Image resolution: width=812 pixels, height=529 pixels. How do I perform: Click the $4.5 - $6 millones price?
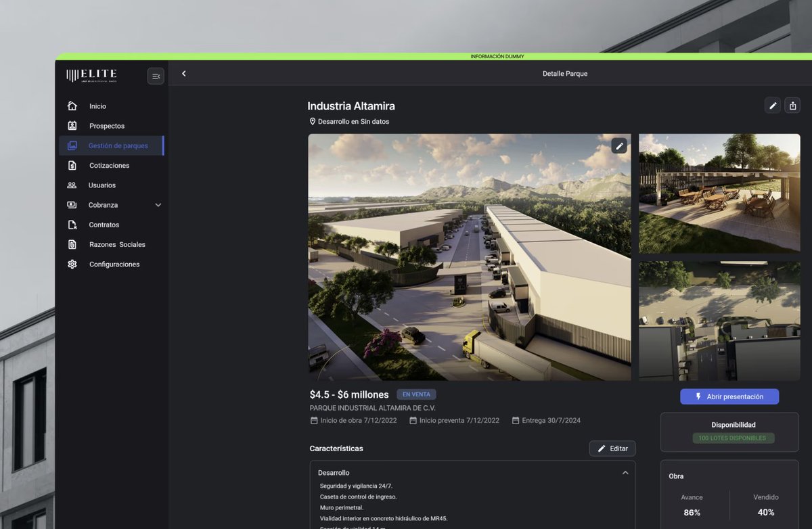pyautogui.click(x=349, y=394)
